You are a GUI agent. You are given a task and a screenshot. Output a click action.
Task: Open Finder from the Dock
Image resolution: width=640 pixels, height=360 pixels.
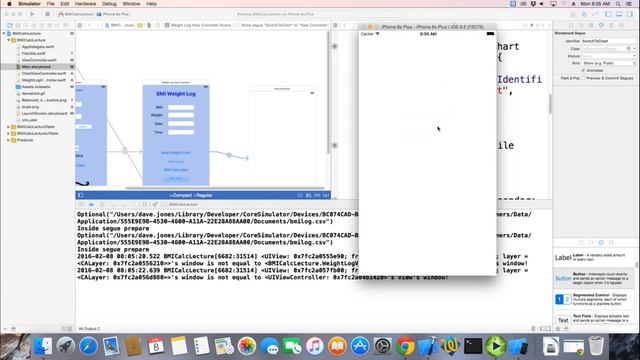[42, 346]
